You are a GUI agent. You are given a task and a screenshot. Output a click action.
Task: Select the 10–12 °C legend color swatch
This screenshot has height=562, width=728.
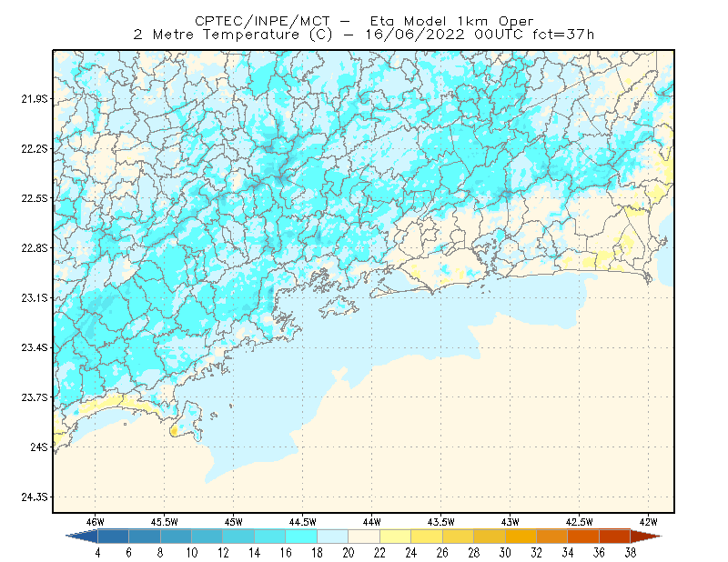pos(207,536)
